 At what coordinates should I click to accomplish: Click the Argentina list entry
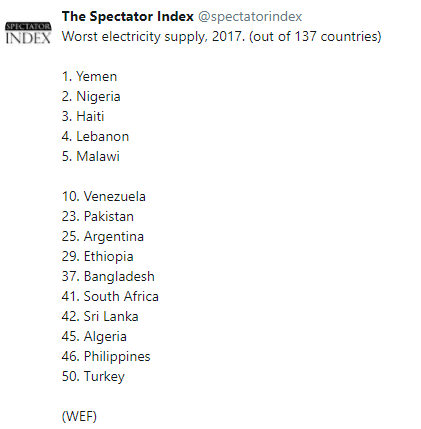(103, 237)
